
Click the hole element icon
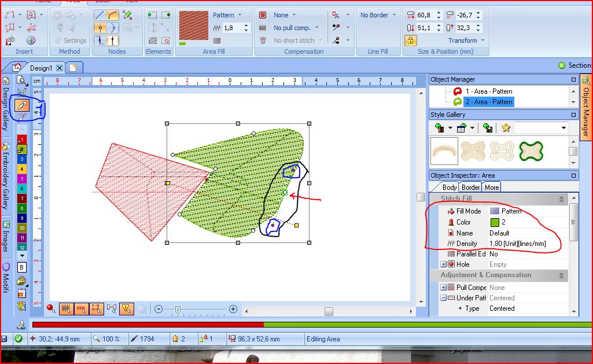click(165, 41)
